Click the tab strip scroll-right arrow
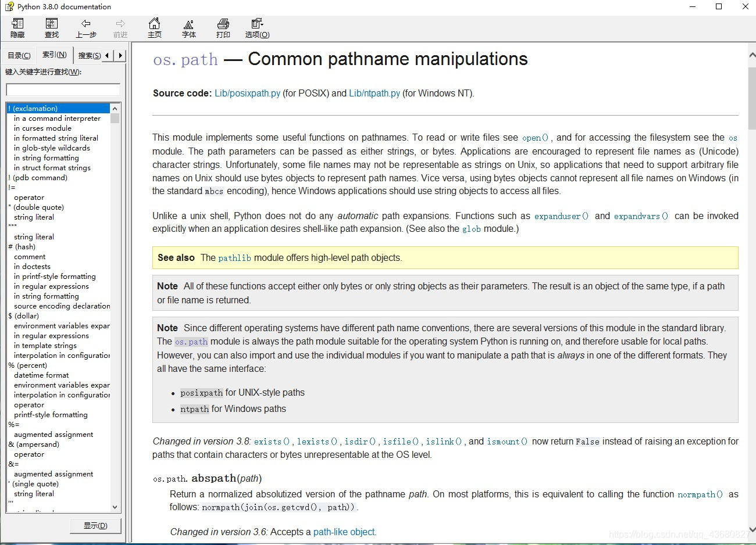Screen dimensions: 756x545 (x=120, y=56)
